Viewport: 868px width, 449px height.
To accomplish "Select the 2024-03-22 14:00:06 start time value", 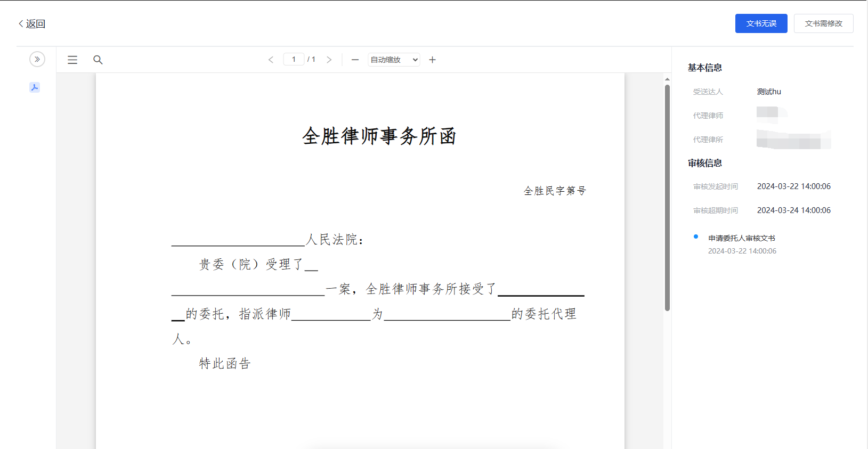I will (793, 186).
